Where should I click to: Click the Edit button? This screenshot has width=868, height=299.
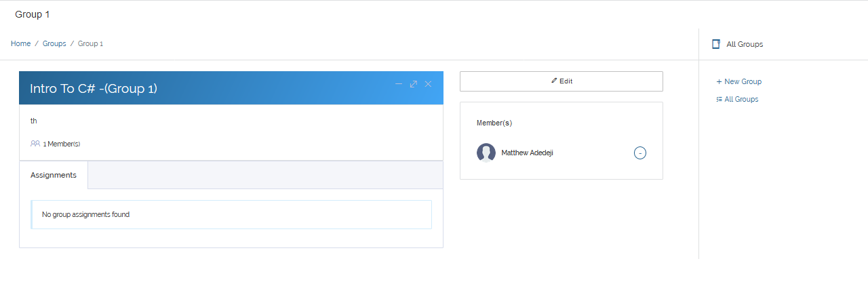coord(561,81)
